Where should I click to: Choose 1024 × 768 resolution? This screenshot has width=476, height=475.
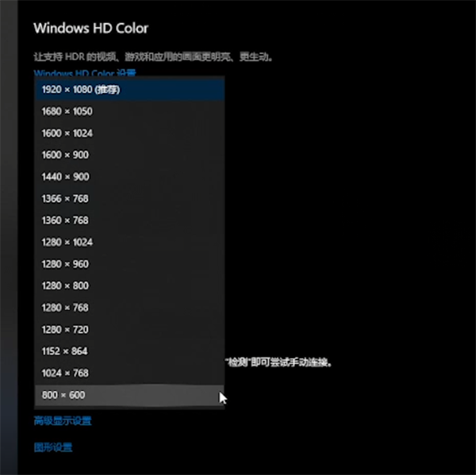(129, 373)
